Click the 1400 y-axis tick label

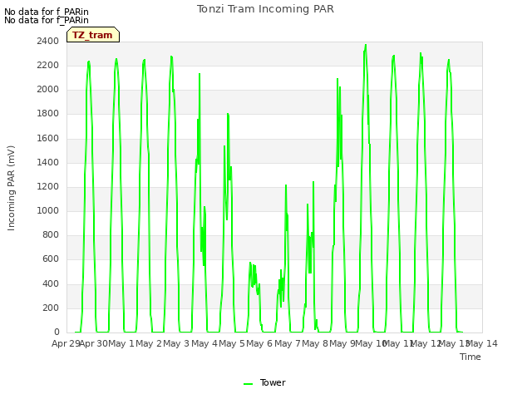coord(48,163)
